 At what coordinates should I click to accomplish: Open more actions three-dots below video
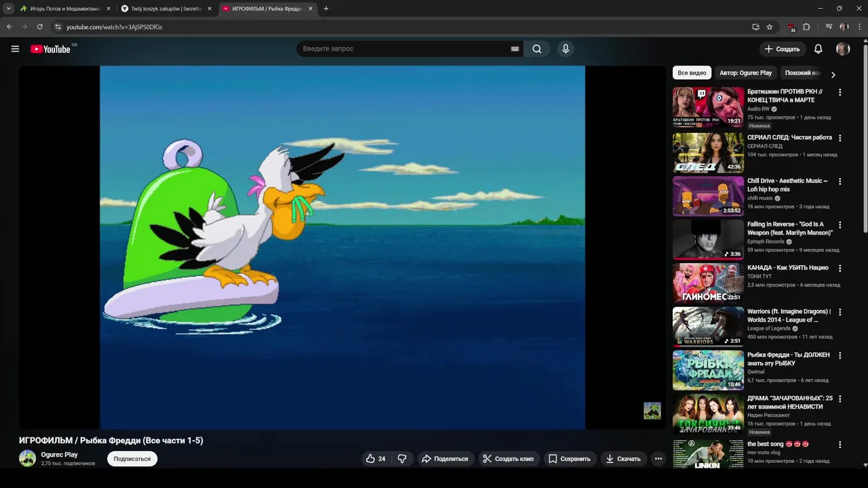tap(658, 459)
